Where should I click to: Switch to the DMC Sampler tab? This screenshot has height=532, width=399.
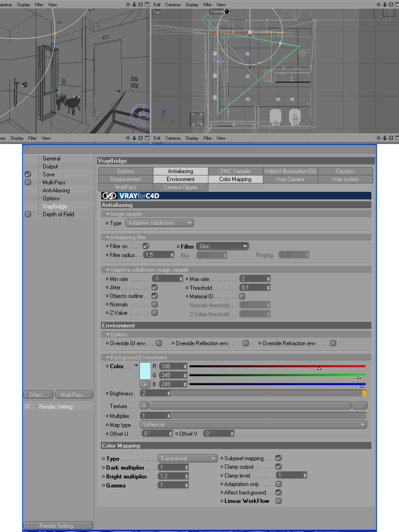tap(235, 171)
